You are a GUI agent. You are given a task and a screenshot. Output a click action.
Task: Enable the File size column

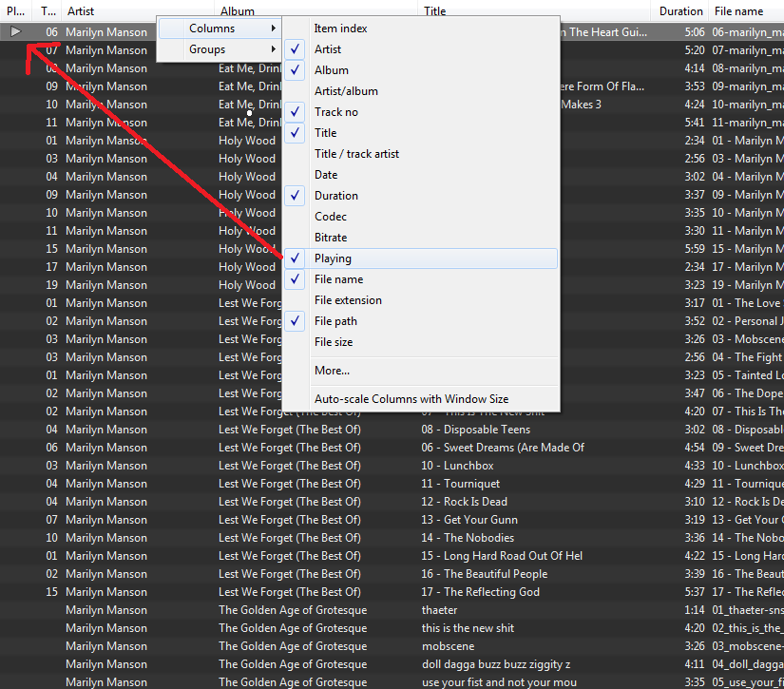[x=420, y=342]
